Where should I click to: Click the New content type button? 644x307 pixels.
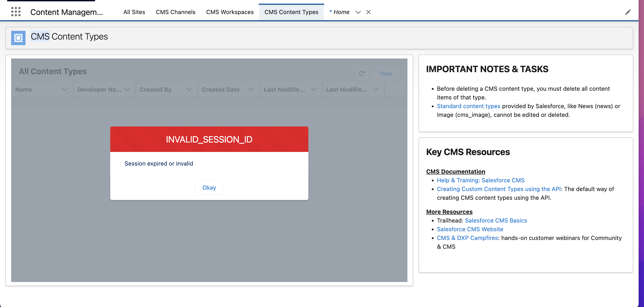(386, 74)
